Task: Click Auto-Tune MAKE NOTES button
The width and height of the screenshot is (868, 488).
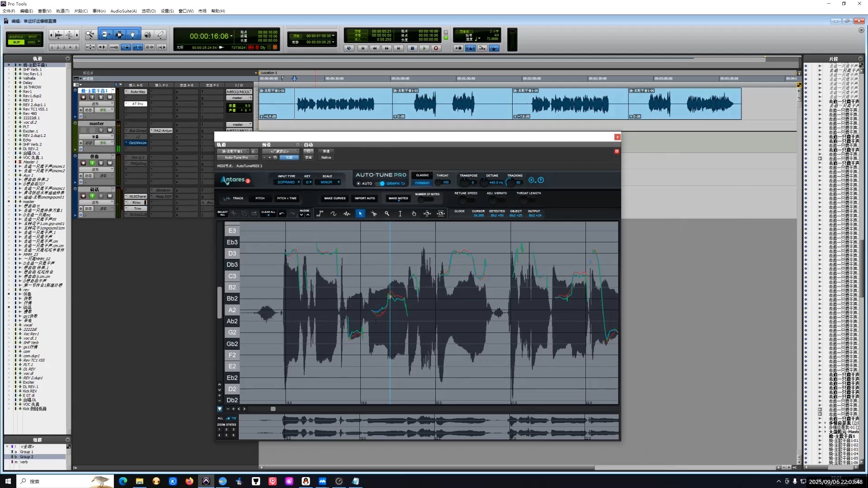Action: tap(398, 198)
